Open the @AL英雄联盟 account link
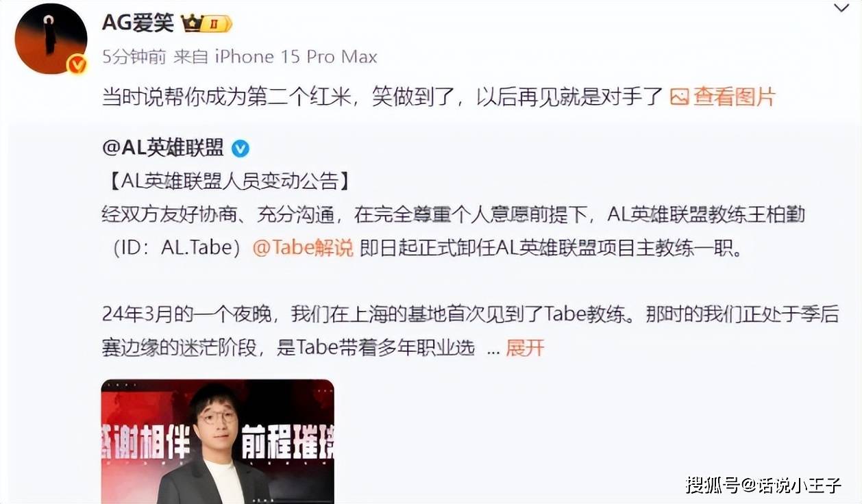The width and height of the screenshot is (862, 504). pos(163,147)
